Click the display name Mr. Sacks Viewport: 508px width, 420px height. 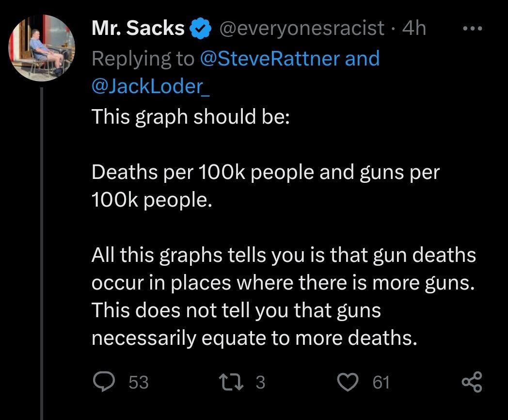pos(138,29)
